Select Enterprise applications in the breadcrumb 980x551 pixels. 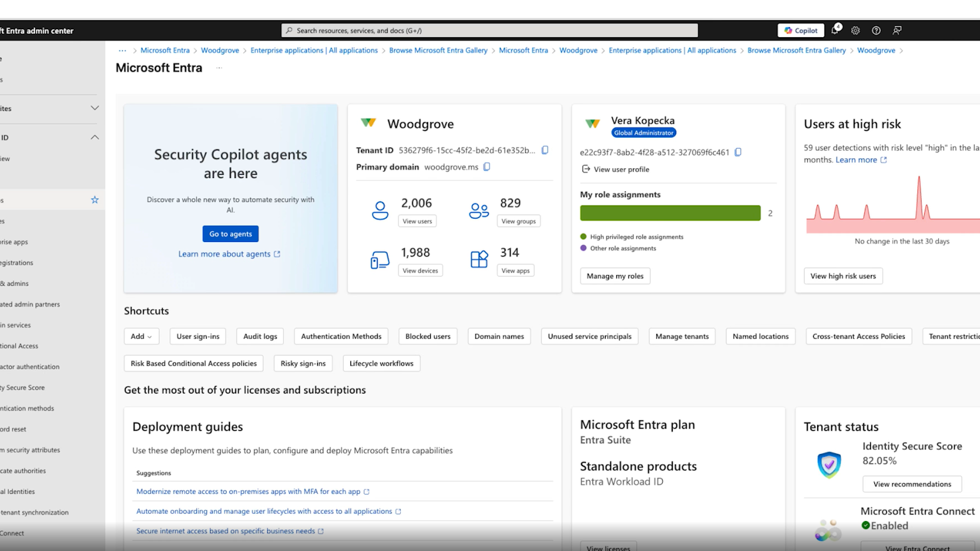tap(314, 50)
